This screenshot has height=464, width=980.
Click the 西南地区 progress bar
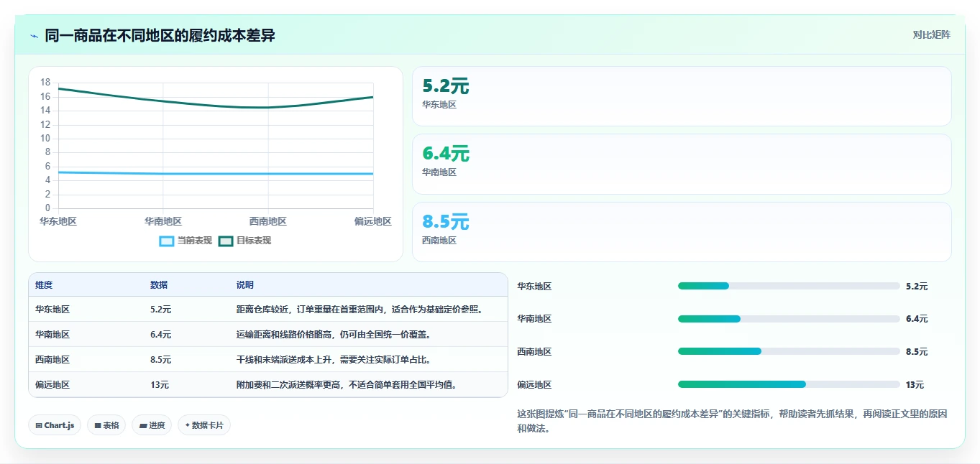[x=789, y=351]
